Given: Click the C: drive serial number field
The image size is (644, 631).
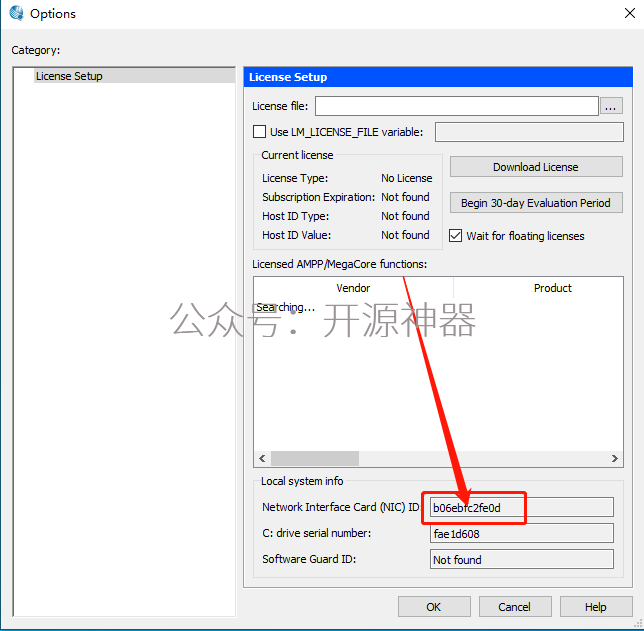Looking at the screenshot, I should coord(522,533).
